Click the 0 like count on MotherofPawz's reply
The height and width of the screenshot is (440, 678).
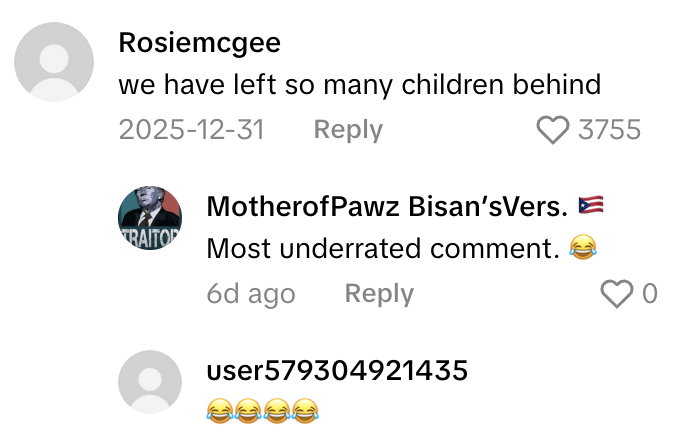pos(650,294)
